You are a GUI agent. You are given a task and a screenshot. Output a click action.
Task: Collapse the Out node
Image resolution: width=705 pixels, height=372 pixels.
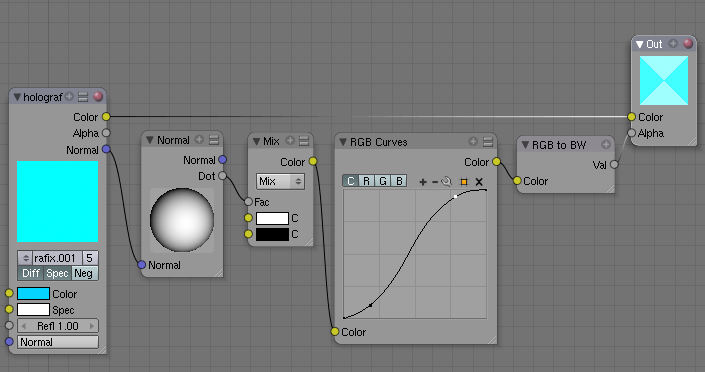639,45
